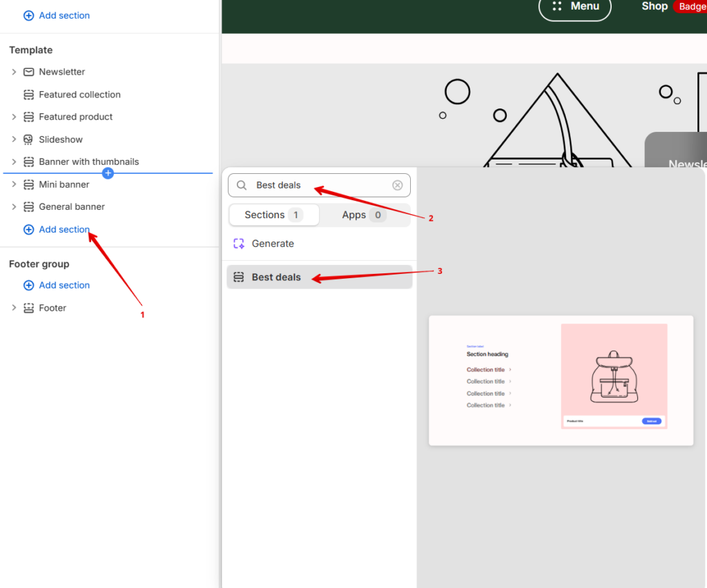The width and height of the screenshot is (707, 588).
Task: Select Mini banner row label
Action: tap(64, 184)
